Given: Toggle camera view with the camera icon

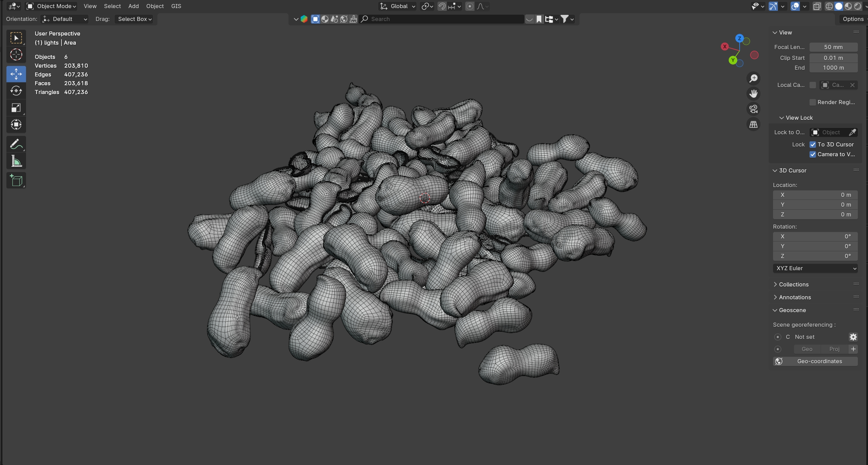Looking at the screenshot, I should point(753,109).
